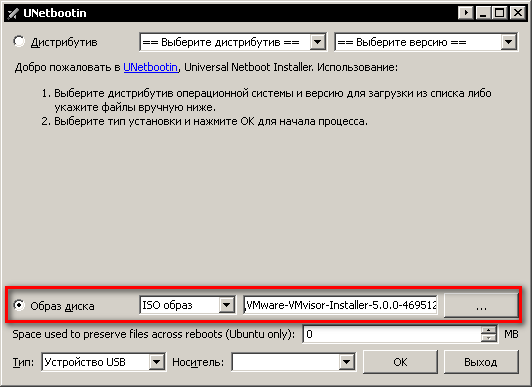Click the MB unit label
532x387 pixels.
pyautogui.click(x=511, y=334)
